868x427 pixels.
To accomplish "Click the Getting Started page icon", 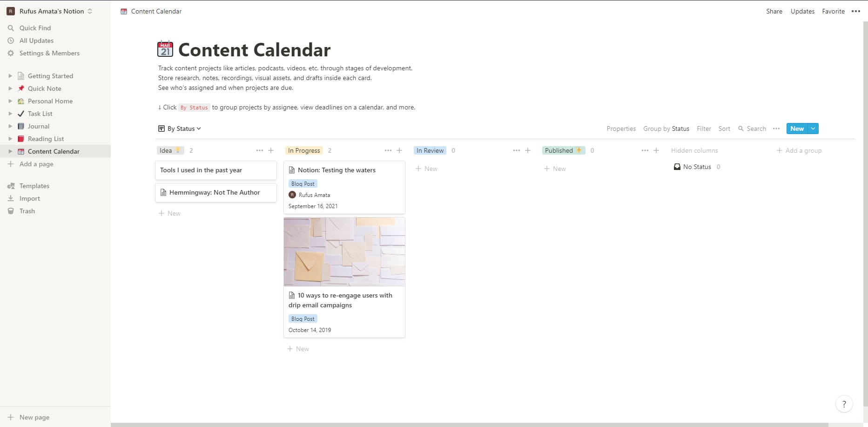I will point(21,76).
